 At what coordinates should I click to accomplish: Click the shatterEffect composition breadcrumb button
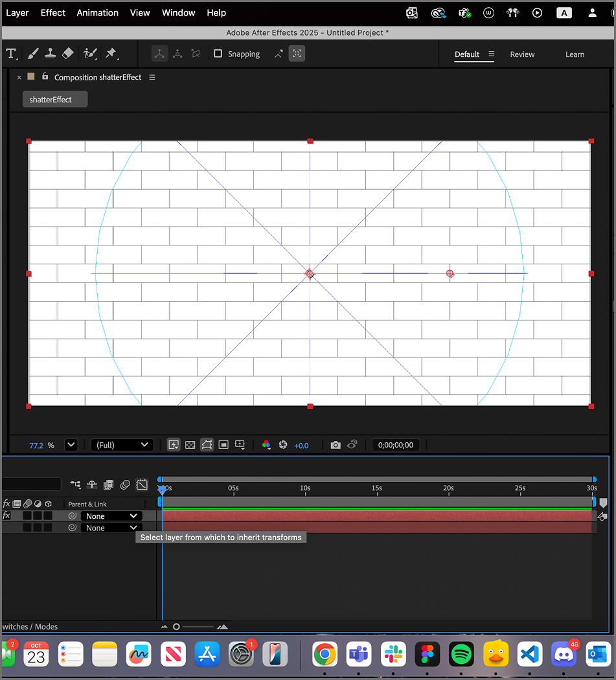click(55, 100)
